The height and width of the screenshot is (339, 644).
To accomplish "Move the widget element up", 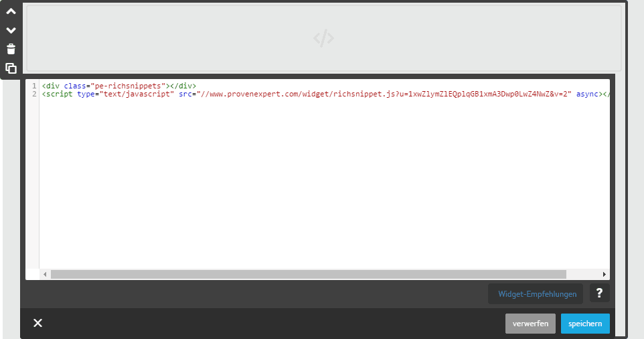I will coord(11,11).
